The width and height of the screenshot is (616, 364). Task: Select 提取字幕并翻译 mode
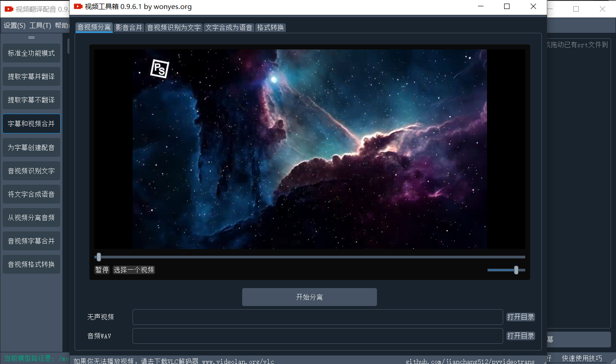point(31,76)
